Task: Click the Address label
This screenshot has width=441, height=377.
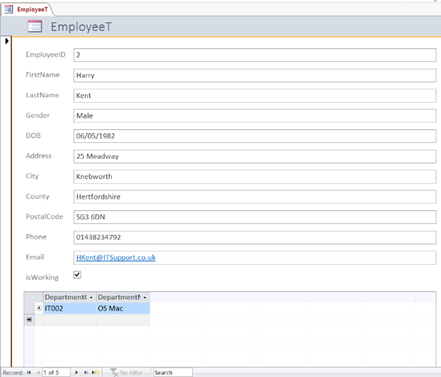Action: coord(39,156)
